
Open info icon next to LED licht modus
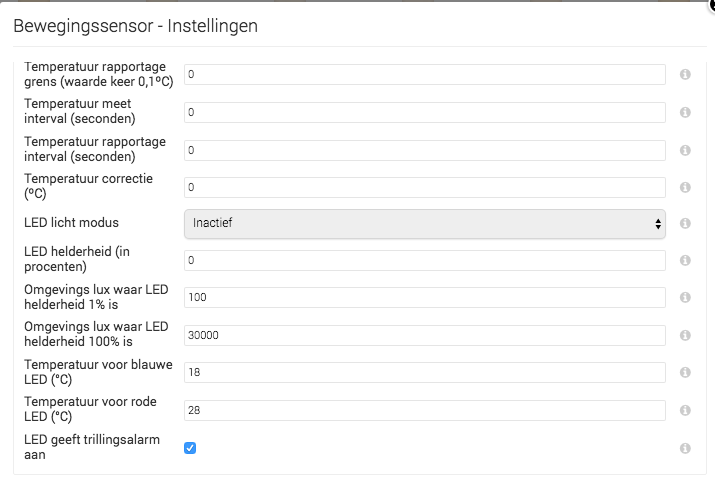pyautogui.click(x=685, y=224)
